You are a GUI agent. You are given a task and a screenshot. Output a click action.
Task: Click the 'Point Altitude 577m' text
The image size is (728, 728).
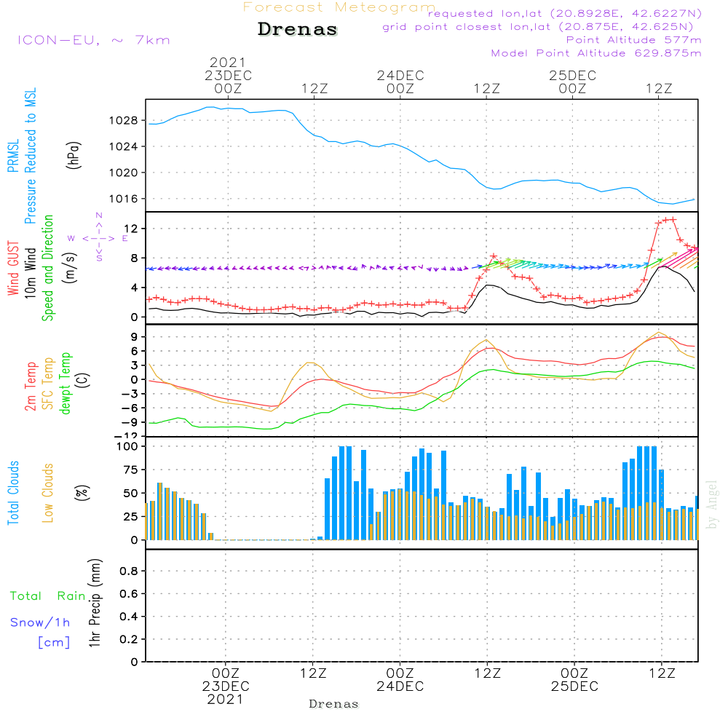[634, 40]
